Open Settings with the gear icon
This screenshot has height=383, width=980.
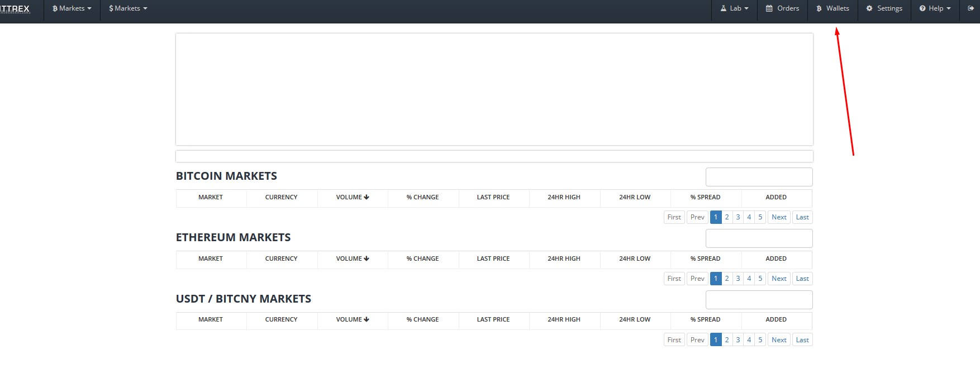click(884, 8)
